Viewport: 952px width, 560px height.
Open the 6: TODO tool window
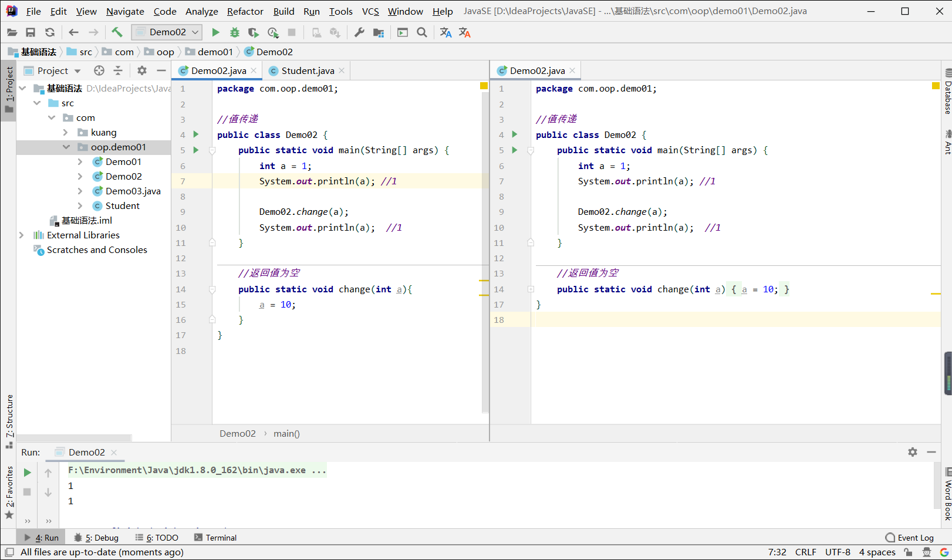point(157,538)
